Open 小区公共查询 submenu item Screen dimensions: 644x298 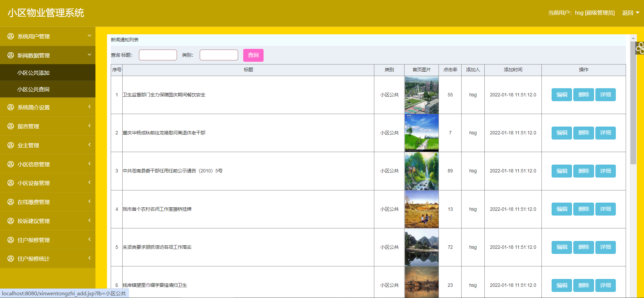tap(48, 89)
